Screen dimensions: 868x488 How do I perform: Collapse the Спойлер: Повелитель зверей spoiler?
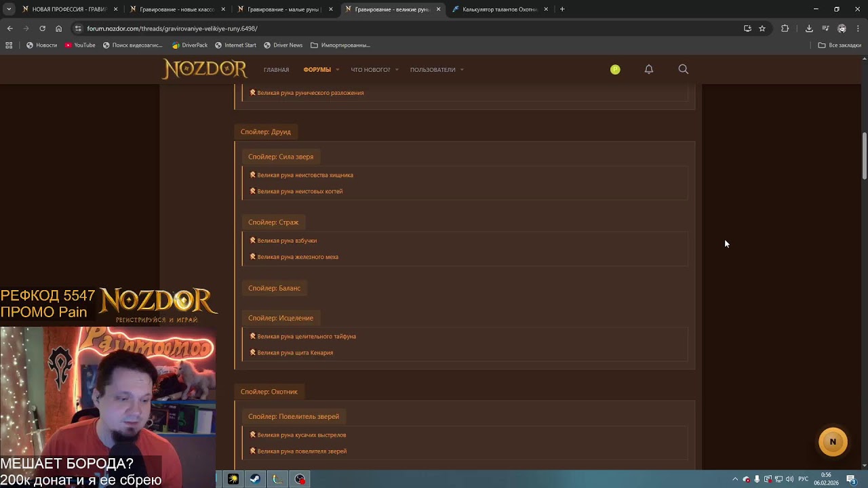click(294, 417)
